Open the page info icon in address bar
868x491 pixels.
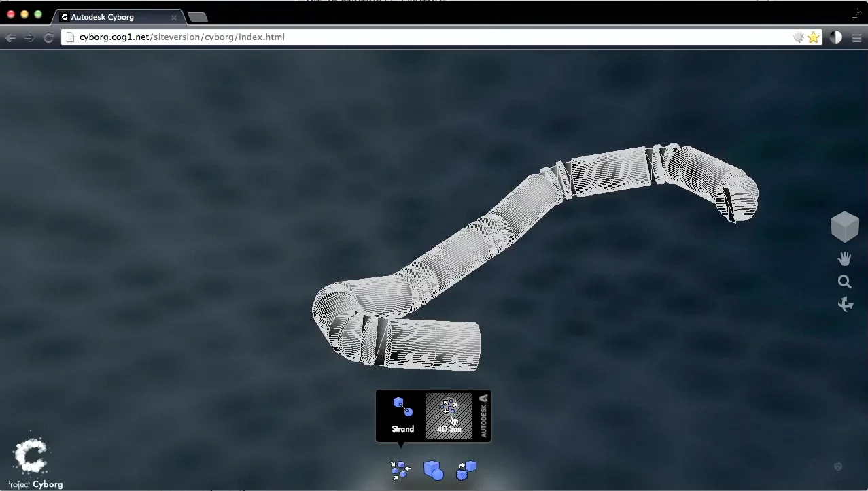click(x=69, y=37)
